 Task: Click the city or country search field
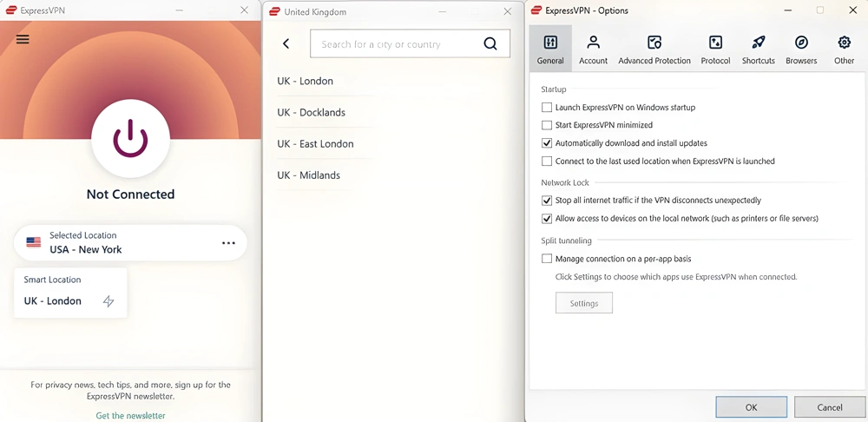410,43
